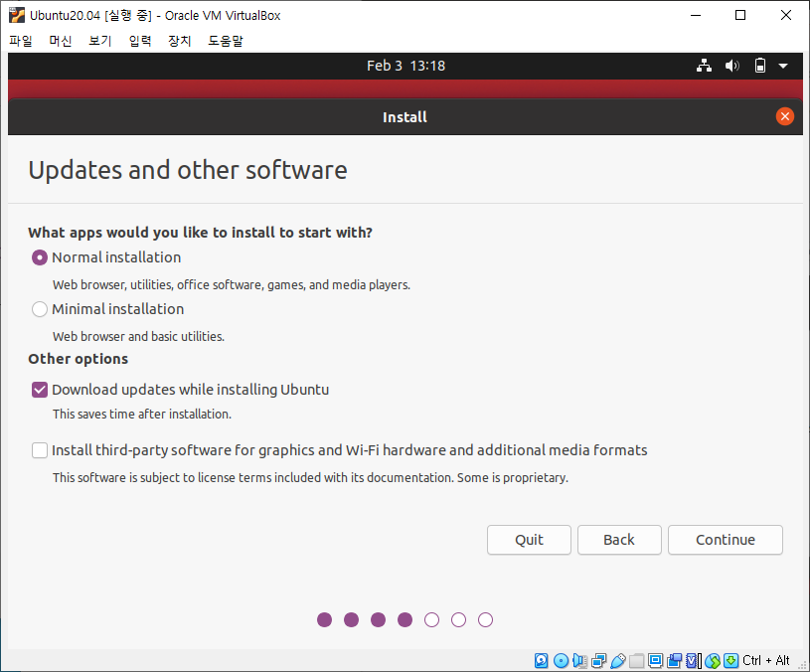Click the volume speaker icon in Ubuntu top bar

coord(732,66)
